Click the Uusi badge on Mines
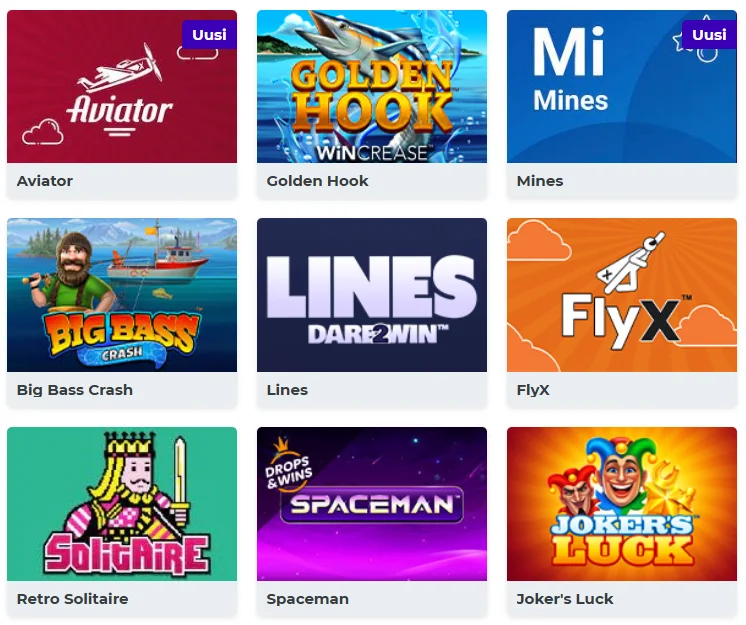This screenshot has height=625, width=746. pos(709,35)
